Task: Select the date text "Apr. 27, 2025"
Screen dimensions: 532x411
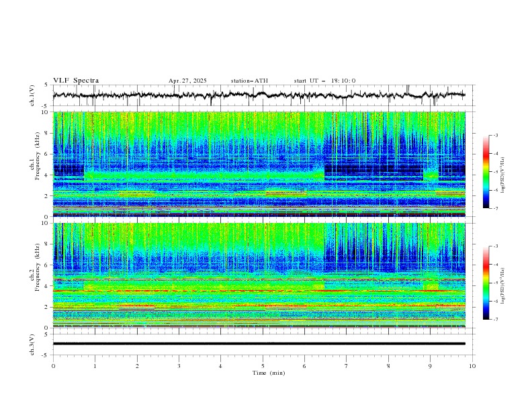Action: tap(187, 81)
